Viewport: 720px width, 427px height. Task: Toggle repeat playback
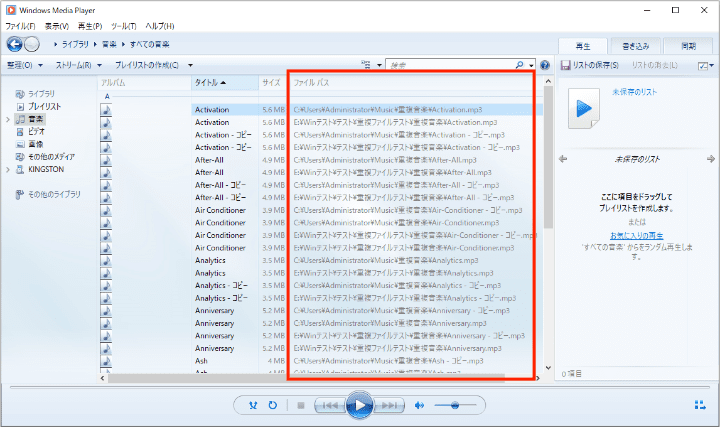273,405
